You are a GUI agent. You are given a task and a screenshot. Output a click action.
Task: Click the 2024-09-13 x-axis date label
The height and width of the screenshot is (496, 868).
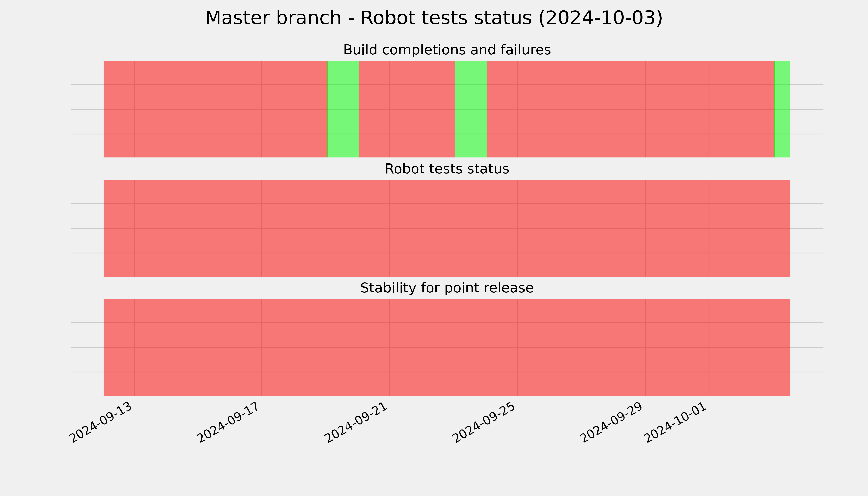tap(101, 422)
